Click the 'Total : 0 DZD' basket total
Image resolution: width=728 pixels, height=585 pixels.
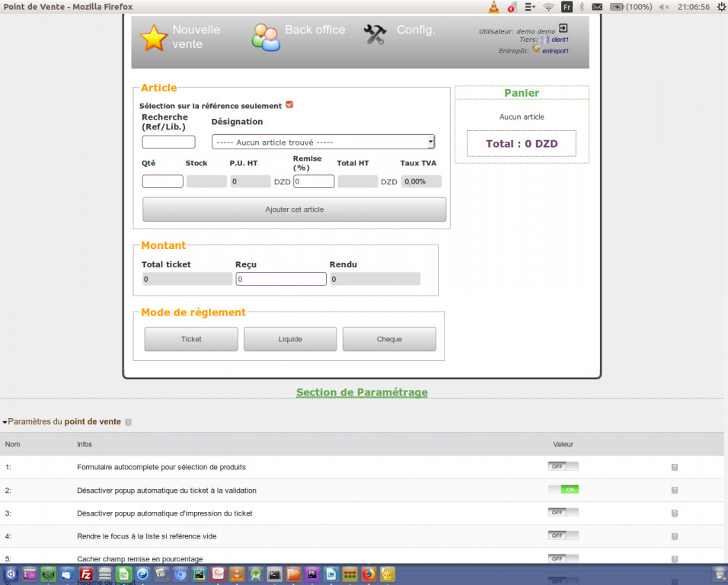click(x=522, y=143)
